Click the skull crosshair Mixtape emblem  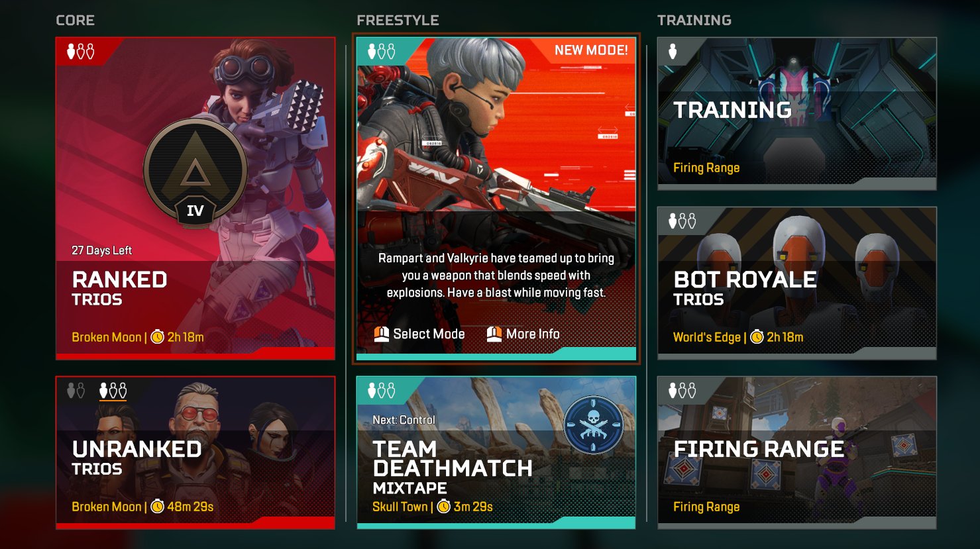click(594, 424)
